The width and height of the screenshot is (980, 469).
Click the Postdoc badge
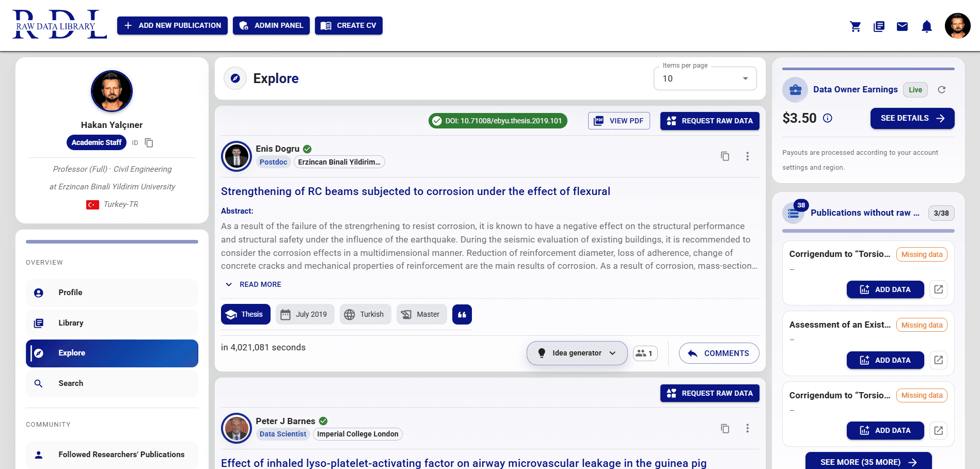coord(273,162)
